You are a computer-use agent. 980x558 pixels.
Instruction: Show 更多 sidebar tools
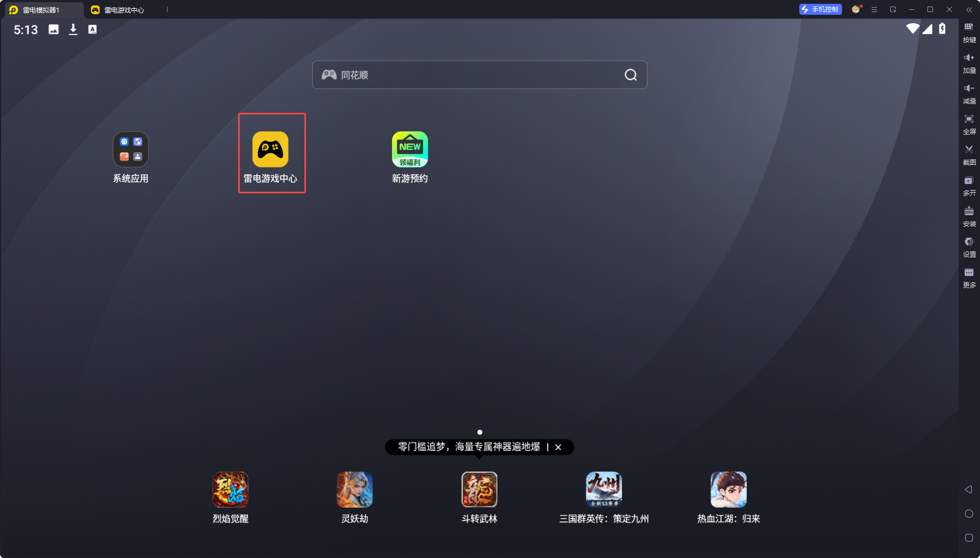[x=969, y=278]
